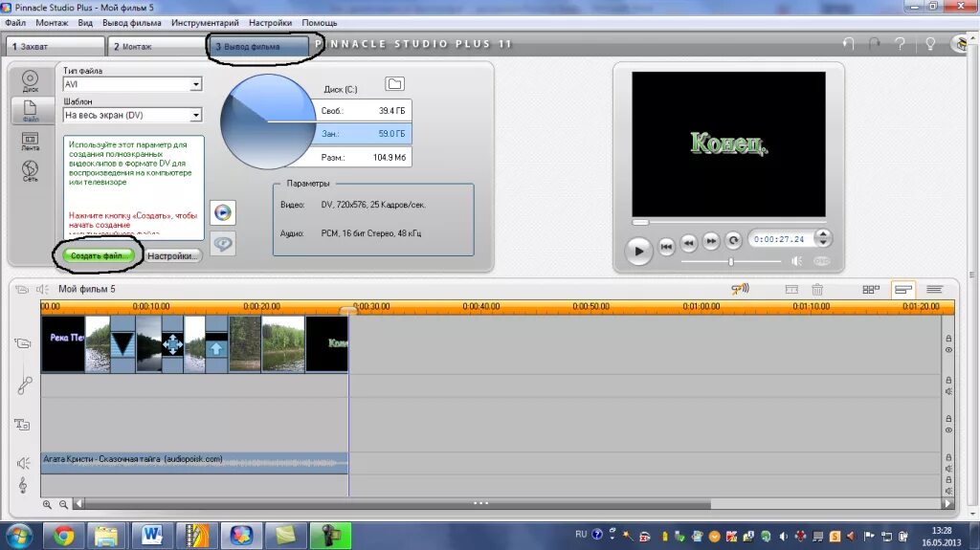Select the Сеть (web) output icon
Image resolution: width=980 pixels, height=550 pixels.
[30, 171]
